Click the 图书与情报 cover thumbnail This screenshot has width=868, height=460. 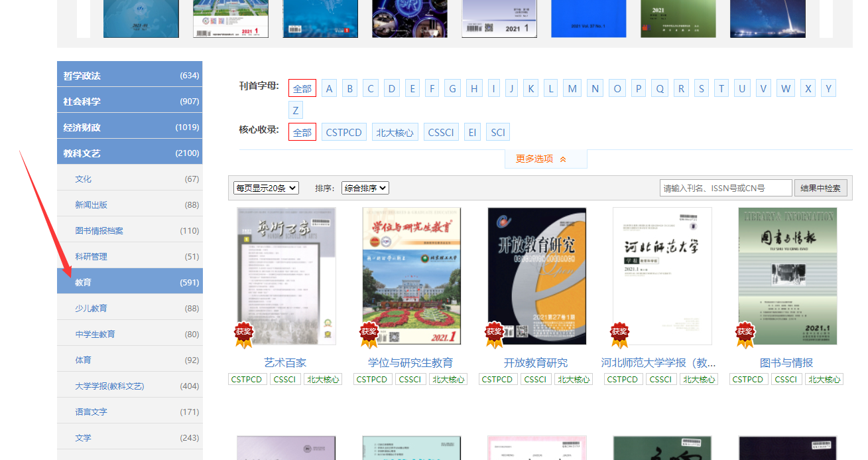(787, 275)
